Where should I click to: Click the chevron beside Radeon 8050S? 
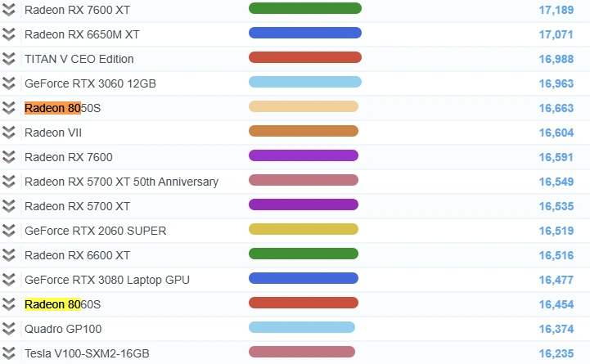pyautogui.click(x=9, y=108)
